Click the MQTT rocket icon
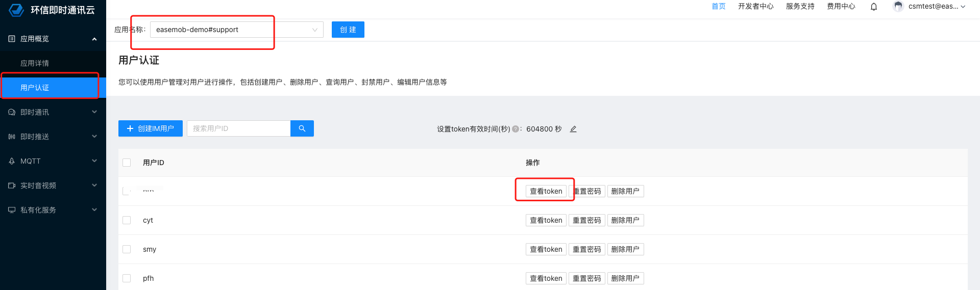 [12, 161]
